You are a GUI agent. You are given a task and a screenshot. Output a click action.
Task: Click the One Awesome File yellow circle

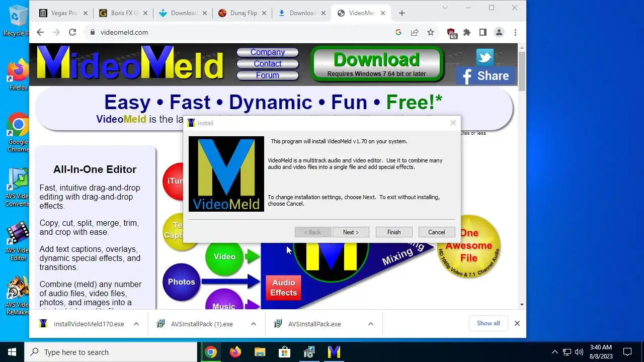[468, 246]
